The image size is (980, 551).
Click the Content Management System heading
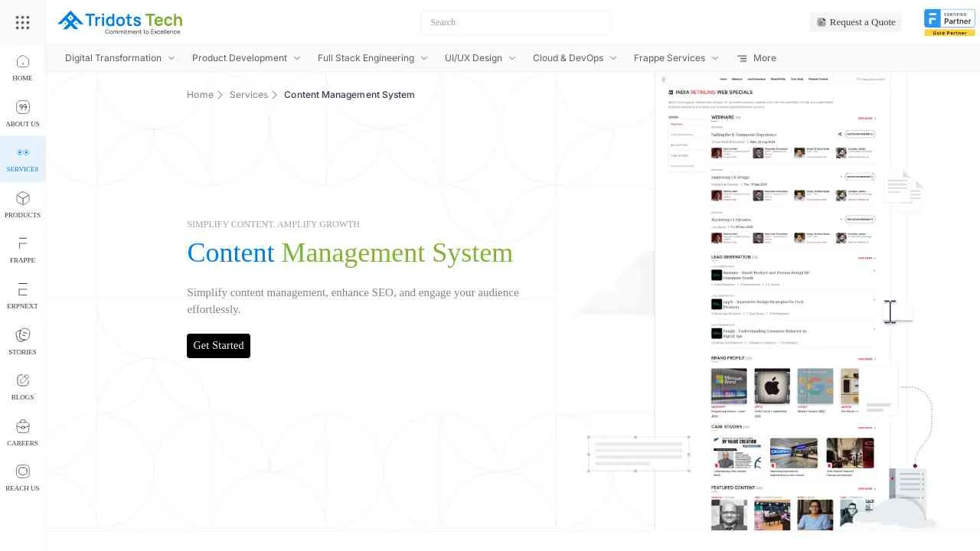pos(350,253)
